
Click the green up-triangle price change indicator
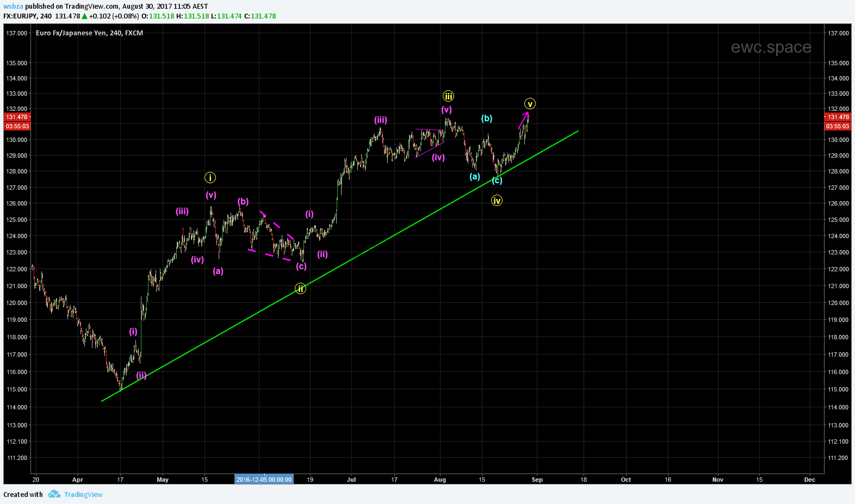tap(85, 16)
